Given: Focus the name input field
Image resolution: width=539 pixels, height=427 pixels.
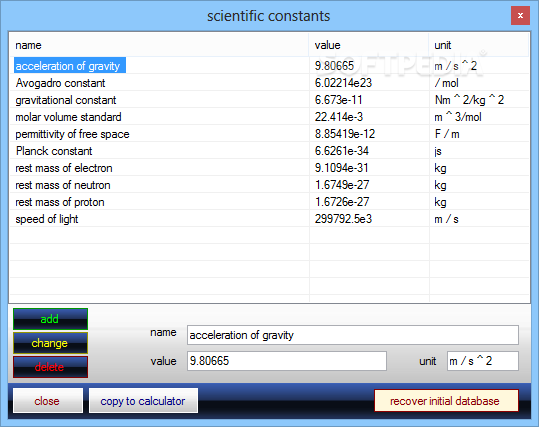Looking at the screenshot, I should click(353, 335).
